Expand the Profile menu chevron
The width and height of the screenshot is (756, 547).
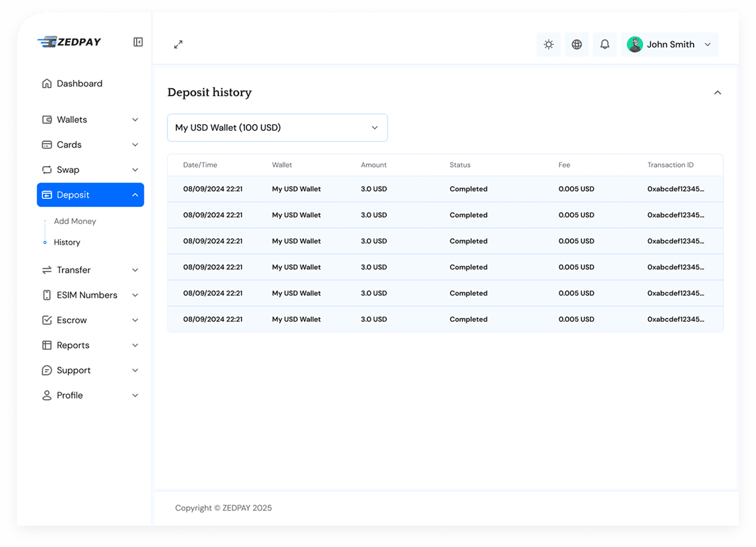coord(135,395)
